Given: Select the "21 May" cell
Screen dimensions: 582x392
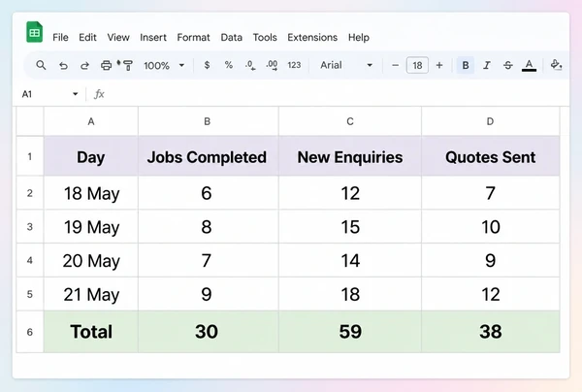Looking at the screenshot, I should 91,294.
